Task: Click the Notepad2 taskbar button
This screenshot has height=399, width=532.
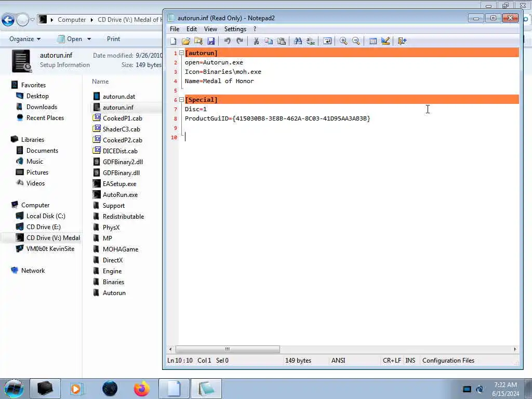Action: click(206, 389)
